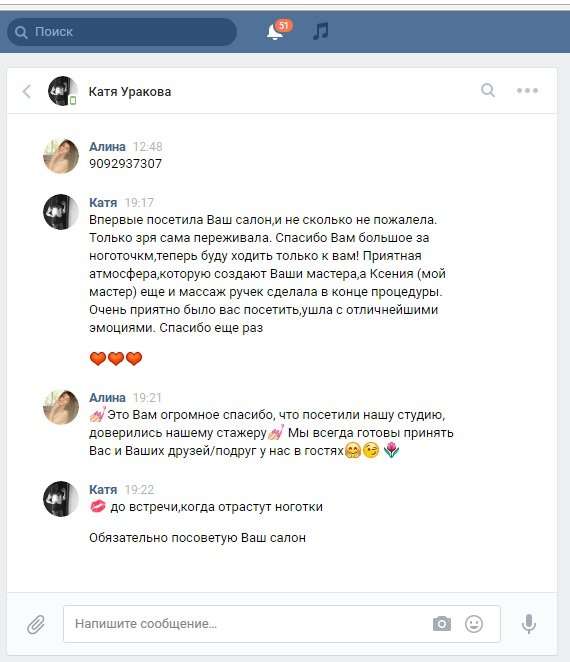The height and width of the screenshot is (662, 570).
Task: Click Алина's name on the 12:48 message
Action: pyautogui.click(x=107, y=147)
